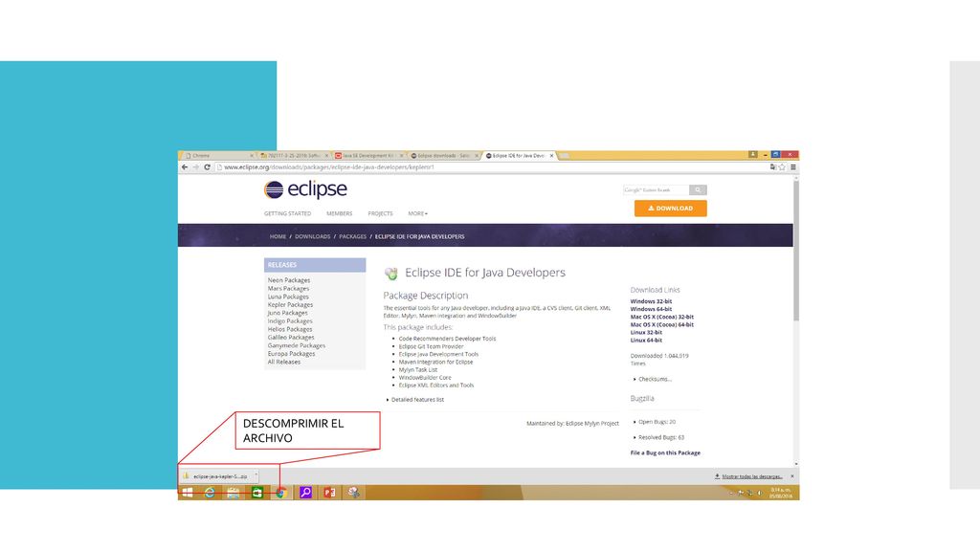The width and height of the screenshot is (980, 551).
Task: Download Mac OS X (Cocoa) 32-bit package
Action: point(662,317)
